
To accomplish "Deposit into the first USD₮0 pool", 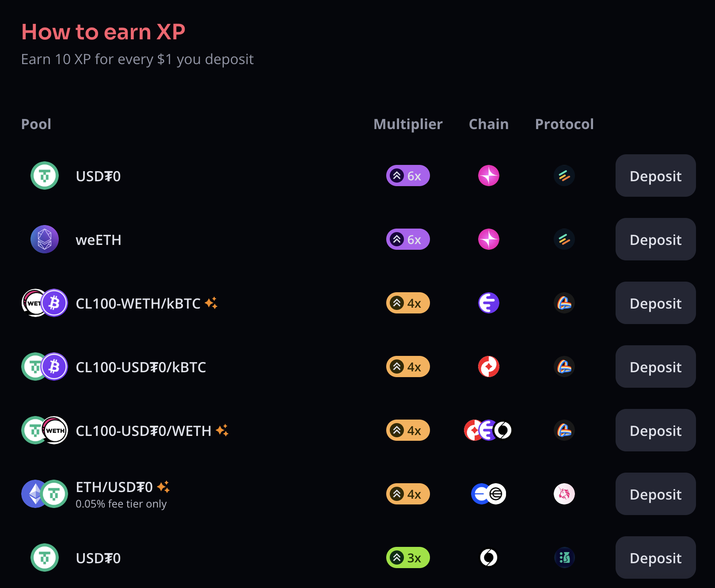I will pos(655,176).
